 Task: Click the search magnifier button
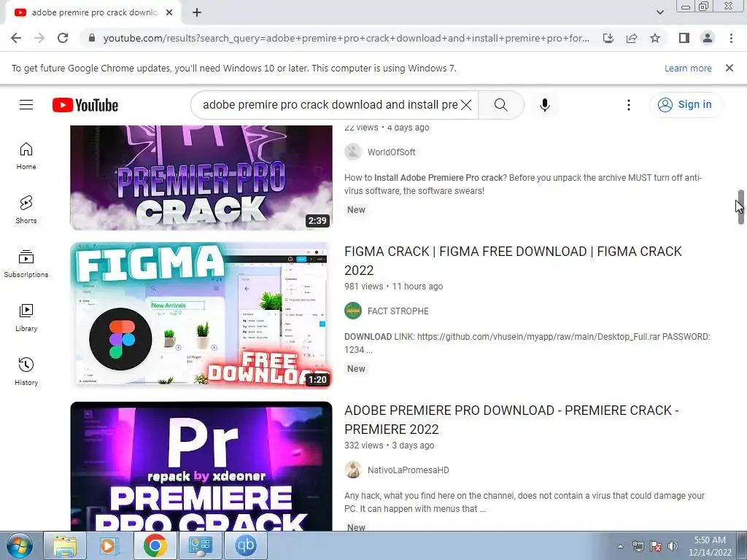pyautogui.click(x=500, y=105)
